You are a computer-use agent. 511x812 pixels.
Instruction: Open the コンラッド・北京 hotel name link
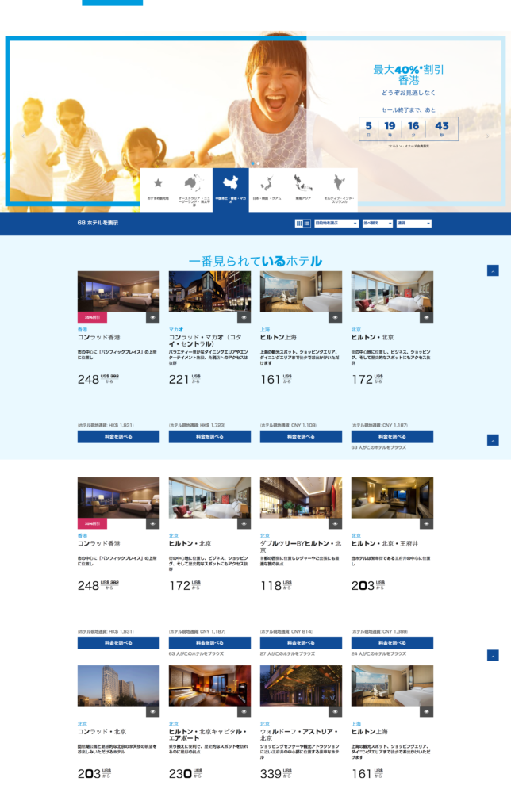point(102,731)
